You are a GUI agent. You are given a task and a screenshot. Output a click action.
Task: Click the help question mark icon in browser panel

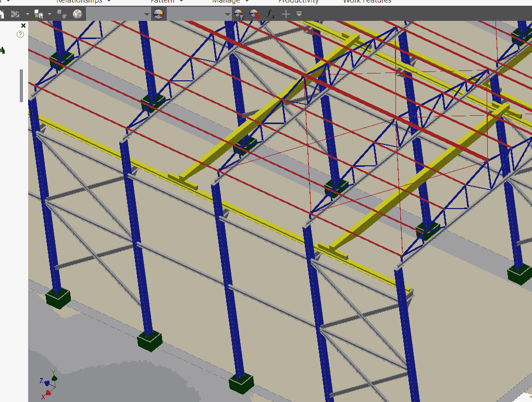point(20,34)
